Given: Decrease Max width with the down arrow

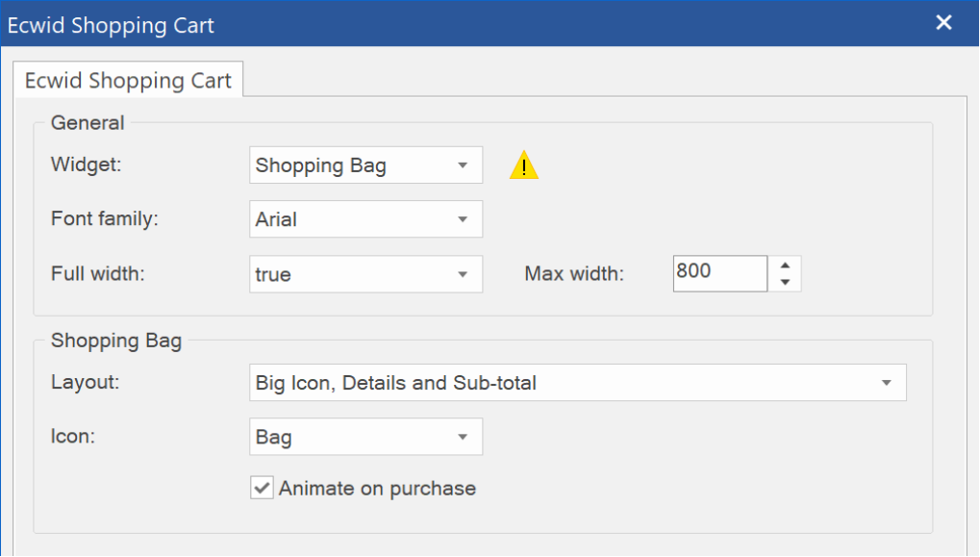Looking at the screenshot, I should point(785,282).
